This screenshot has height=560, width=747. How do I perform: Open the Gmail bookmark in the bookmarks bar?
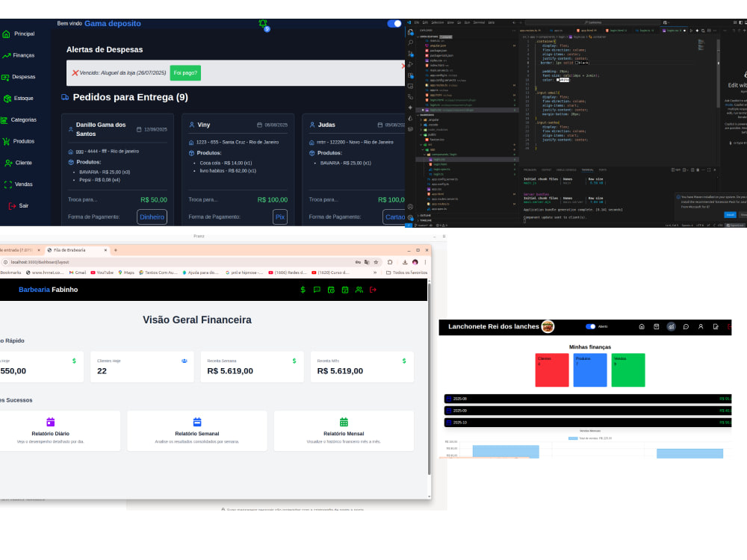pyautogui.click(x=78, y=273)
